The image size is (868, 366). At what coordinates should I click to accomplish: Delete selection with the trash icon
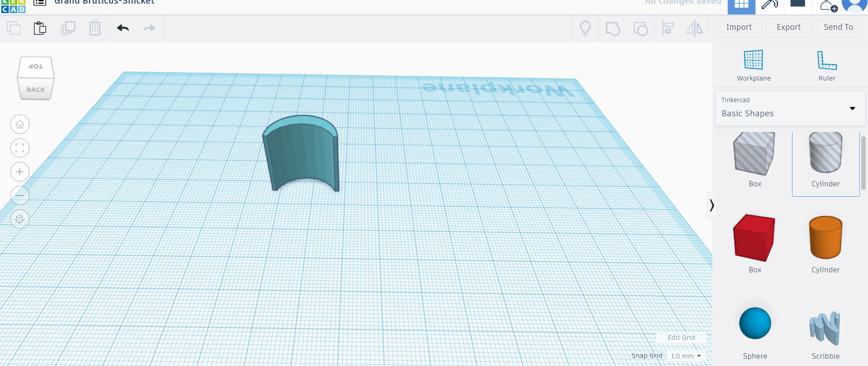95,28
